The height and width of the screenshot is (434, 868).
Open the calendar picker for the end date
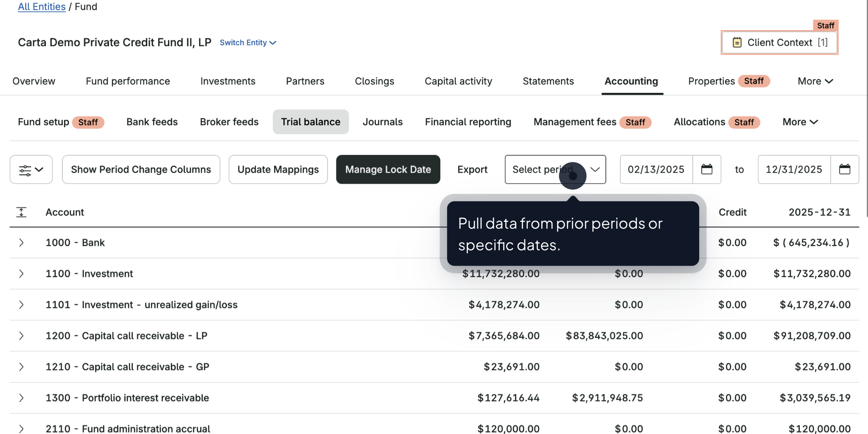click(x=845, y=169)
